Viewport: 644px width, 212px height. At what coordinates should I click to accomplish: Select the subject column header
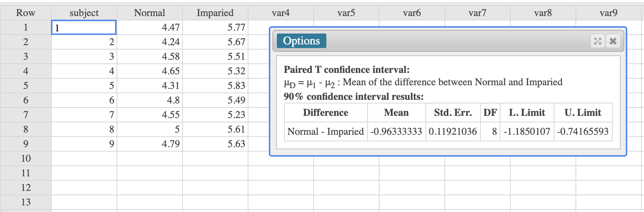pos(84,13)
